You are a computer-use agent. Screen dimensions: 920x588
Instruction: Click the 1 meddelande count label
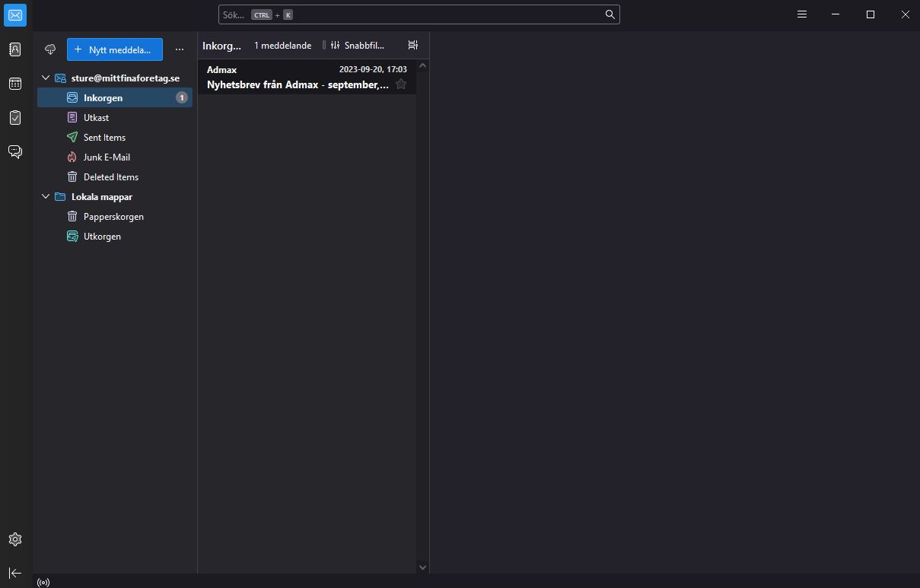pos(282,46)
